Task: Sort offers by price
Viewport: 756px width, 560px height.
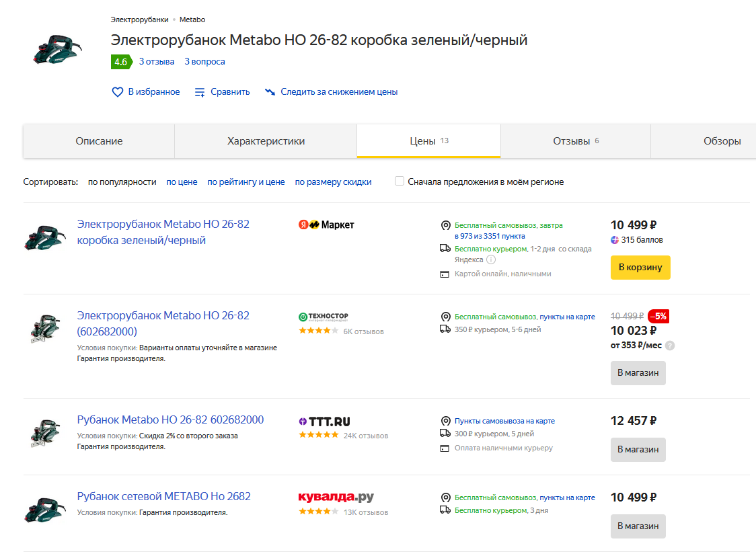Action: 182,182
